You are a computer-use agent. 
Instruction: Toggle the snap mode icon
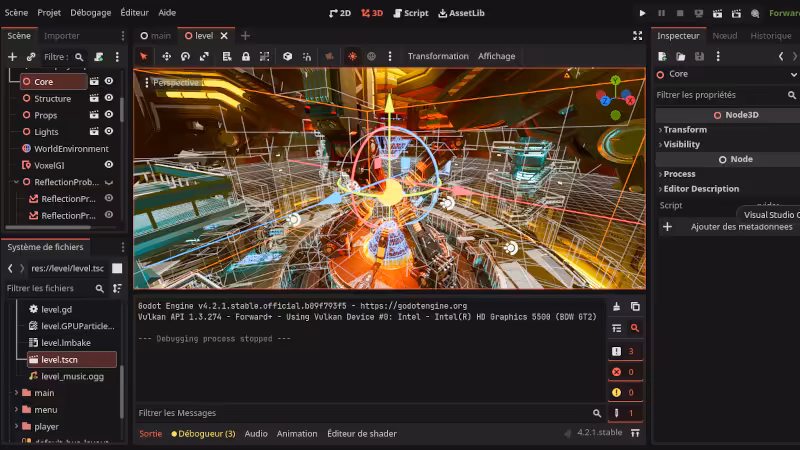coord(307,56)
